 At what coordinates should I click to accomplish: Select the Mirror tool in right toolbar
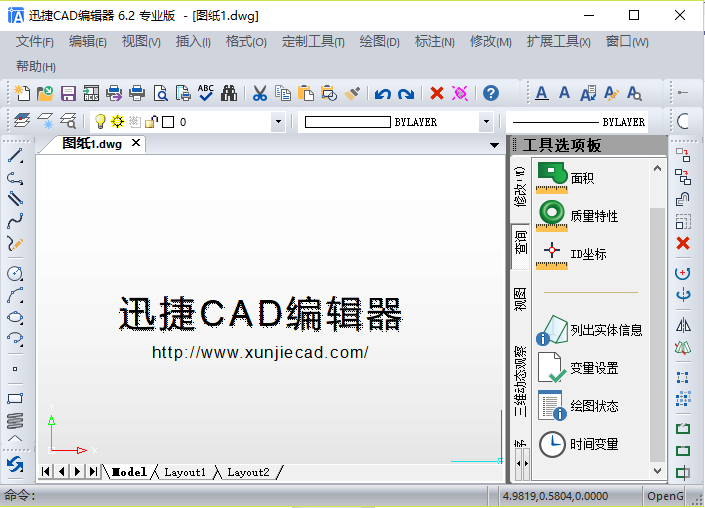tap(683, 325)
